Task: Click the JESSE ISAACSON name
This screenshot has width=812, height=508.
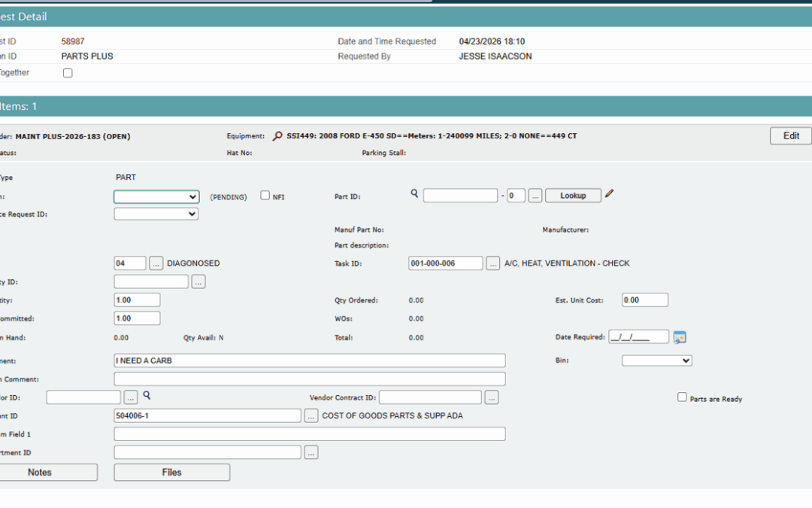Action: [495, 56]
